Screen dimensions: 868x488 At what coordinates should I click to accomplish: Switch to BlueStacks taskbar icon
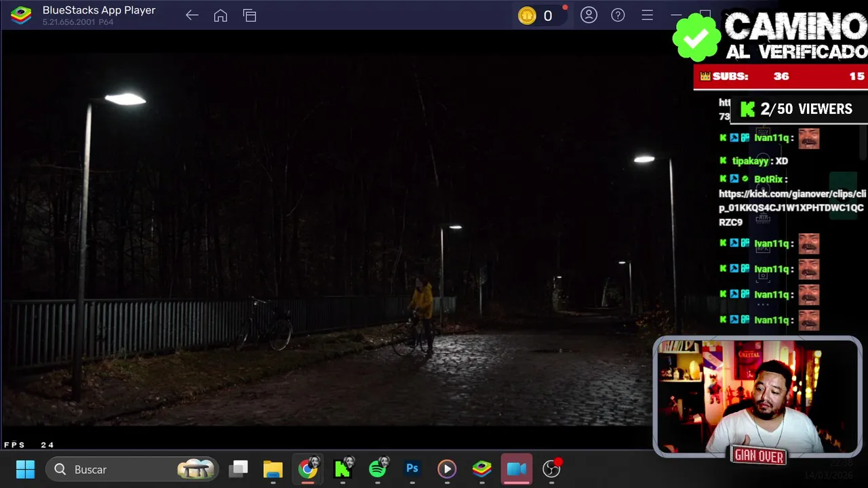[x=482, y=469]
